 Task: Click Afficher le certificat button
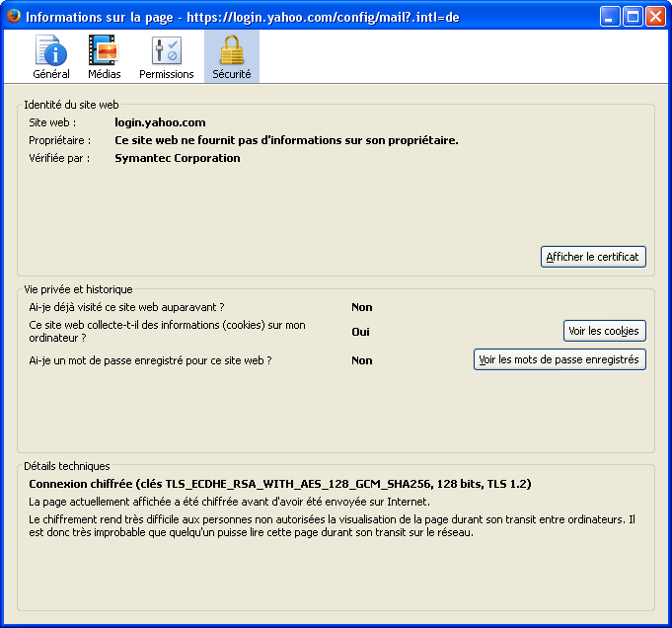coord(593,257)
